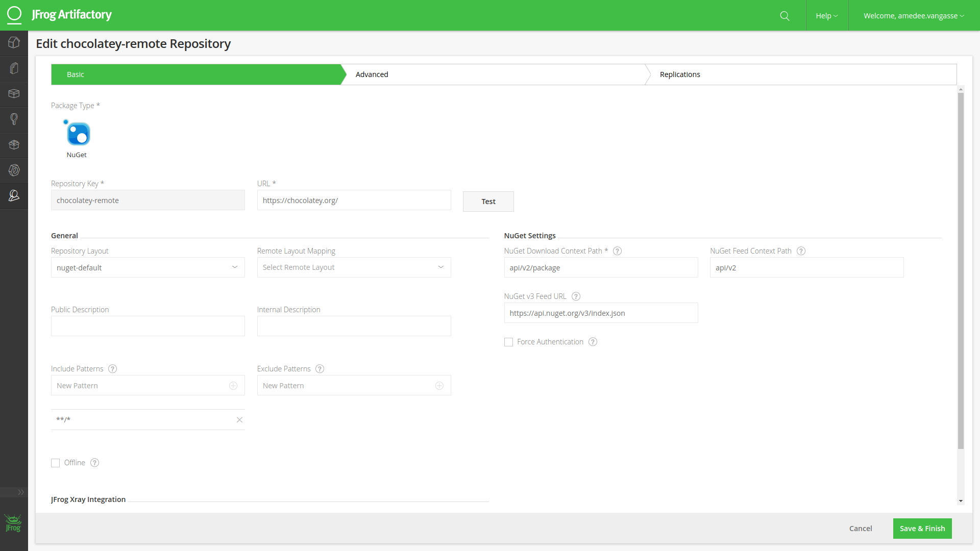This screenshot has width=980, height=551.
Task: Click the vertical scrollbar thumb
Action: point(961,270)
